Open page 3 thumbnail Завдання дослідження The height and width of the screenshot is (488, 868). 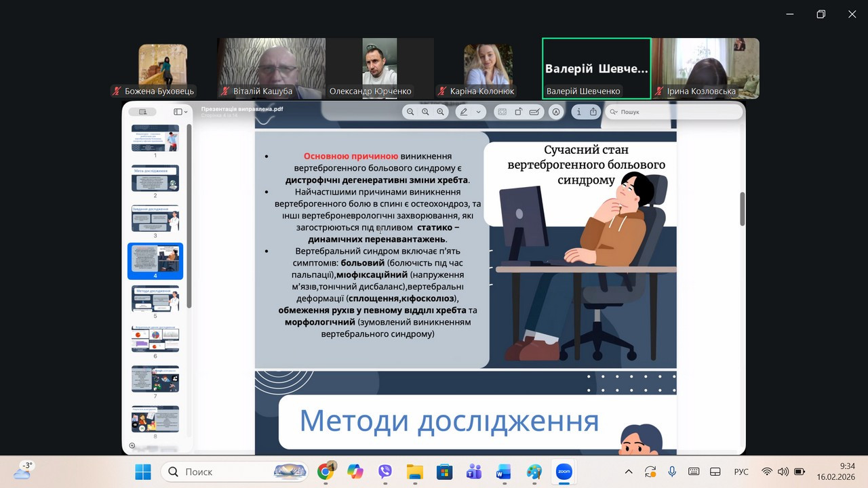point(155,218)
